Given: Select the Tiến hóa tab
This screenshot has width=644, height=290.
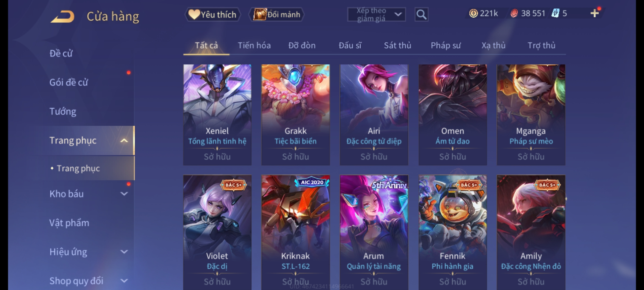Looking at the screenshot, I should tap(254, 45).
